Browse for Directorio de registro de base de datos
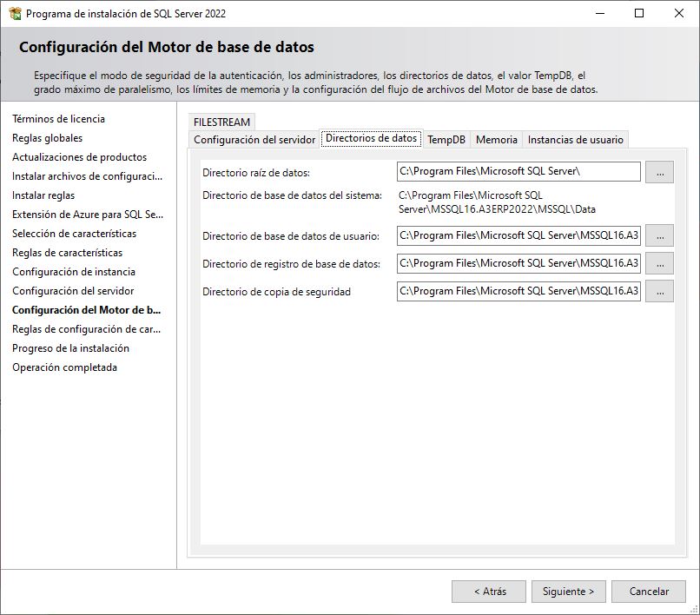Viewport: 700px width, 615px height. click(x=659, y=263)
